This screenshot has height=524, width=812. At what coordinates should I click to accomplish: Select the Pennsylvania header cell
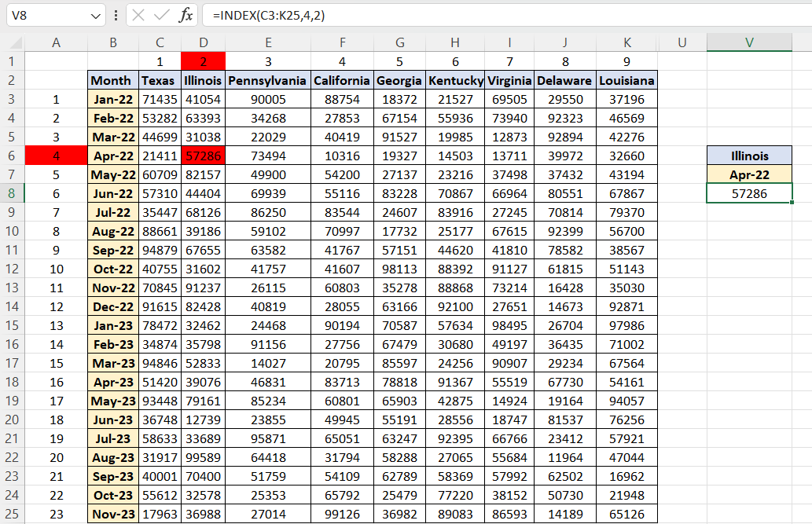click(x=268, y=80)
